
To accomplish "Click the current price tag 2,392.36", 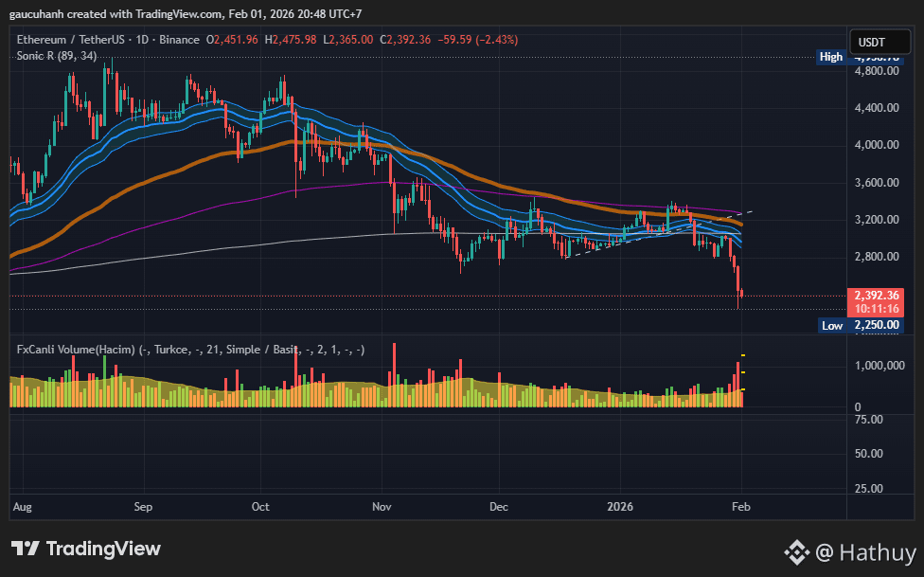I will (x=877, y=295).
